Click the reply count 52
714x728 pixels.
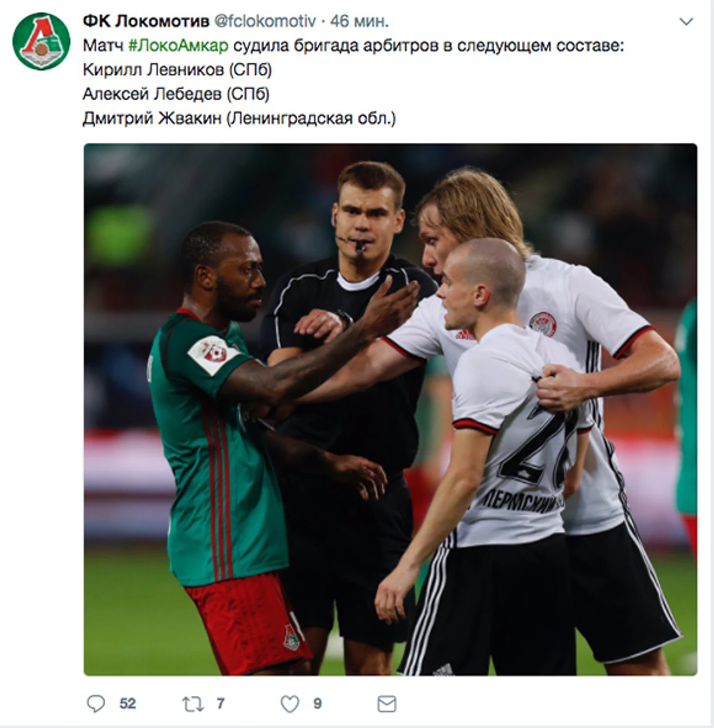pos(128,704)
